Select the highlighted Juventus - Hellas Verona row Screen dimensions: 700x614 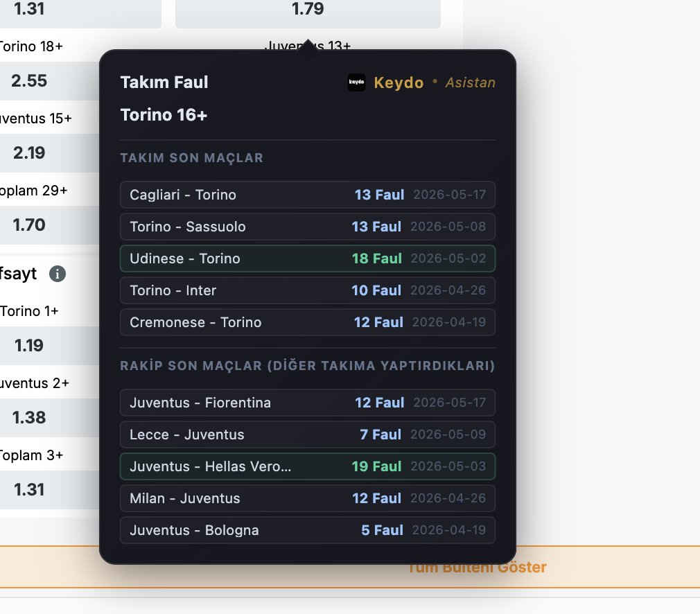point(308,466)
